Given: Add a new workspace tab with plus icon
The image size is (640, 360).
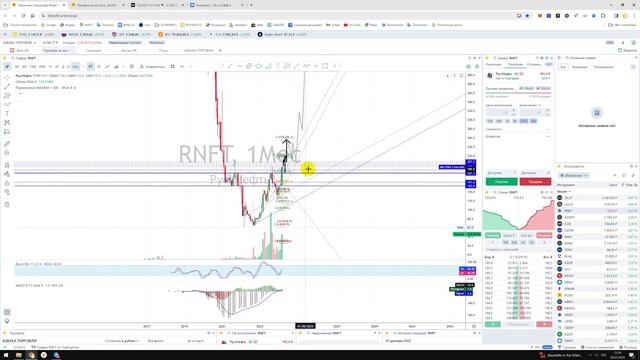Looking at the screenshot, I should pos(220,51).
